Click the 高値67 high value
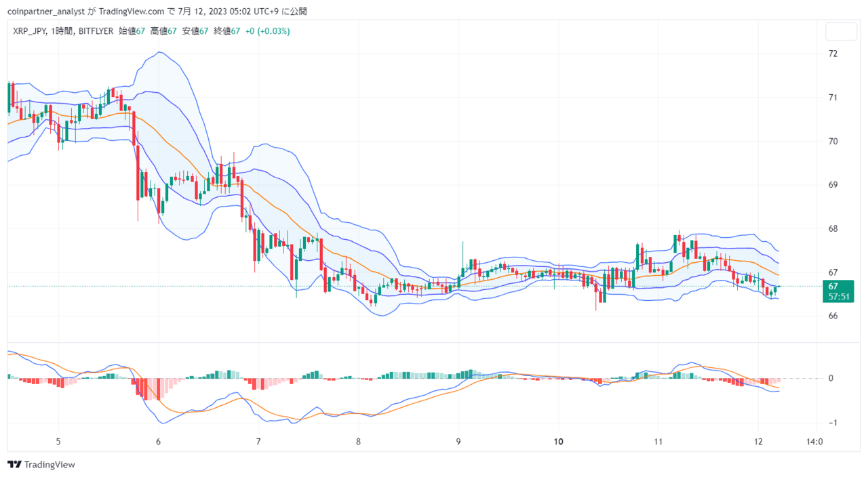The image size is (868, 477). (163, 31)
